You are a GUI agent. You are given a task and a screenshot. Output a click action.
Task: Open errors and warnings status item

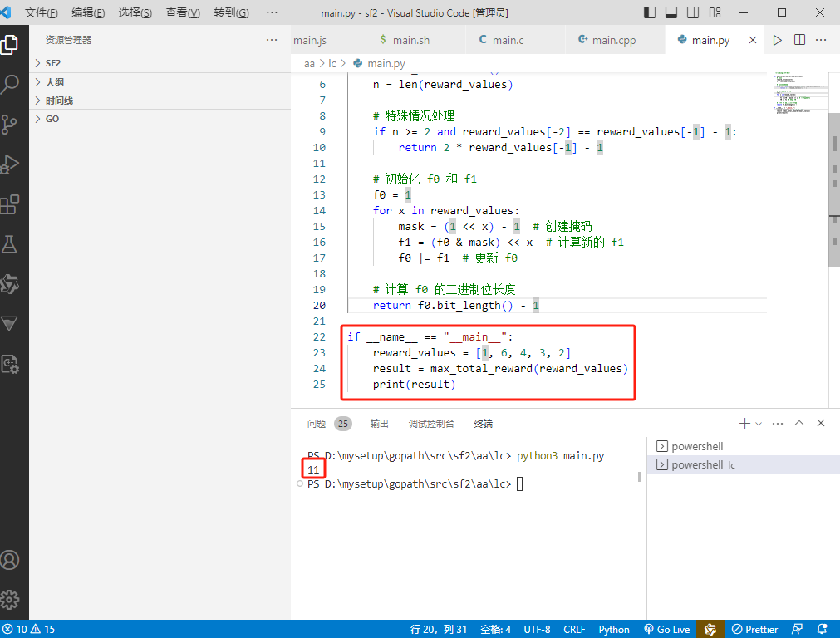click(x=28, y=629)
